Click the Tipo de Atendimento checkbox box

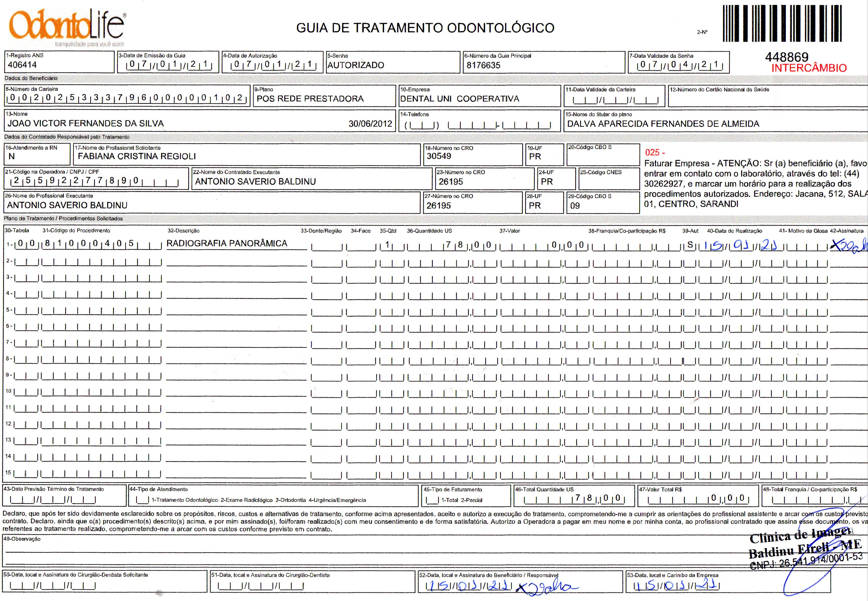142,501
